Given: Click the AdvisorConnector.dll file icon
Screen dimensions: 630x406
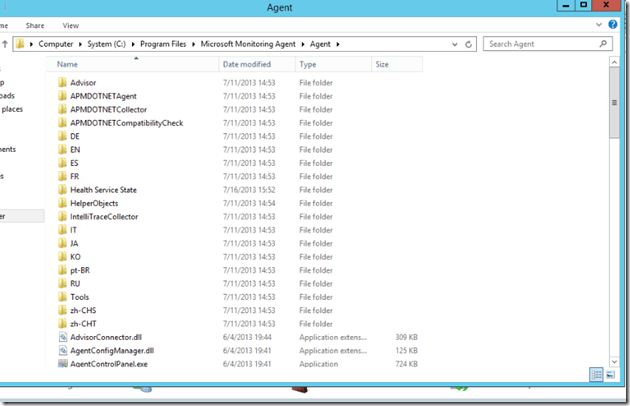Looking at the screenshot, I should 62,337.
